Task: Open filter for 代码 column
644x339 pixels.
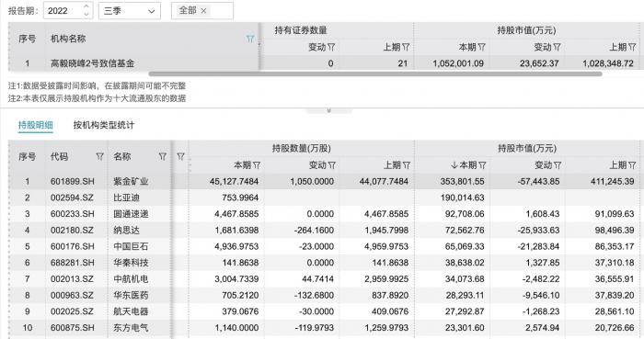Action: pos(99,156)
